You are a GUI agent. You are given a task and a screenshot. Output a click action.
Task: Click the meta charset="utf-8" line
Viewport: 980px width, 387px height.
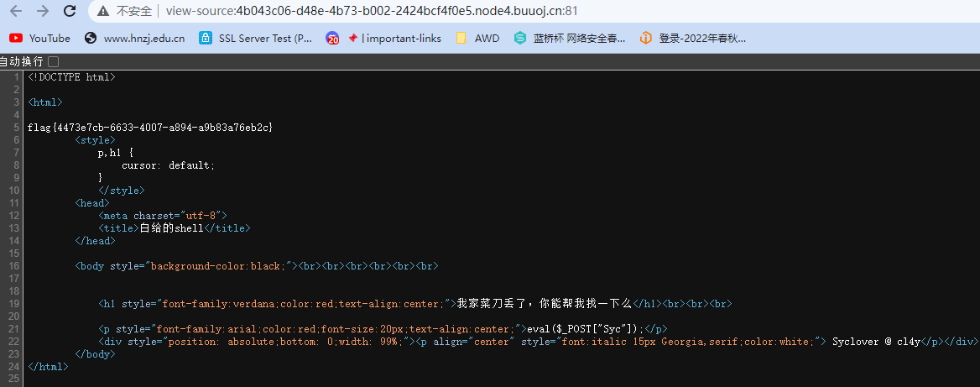(163, 216)
